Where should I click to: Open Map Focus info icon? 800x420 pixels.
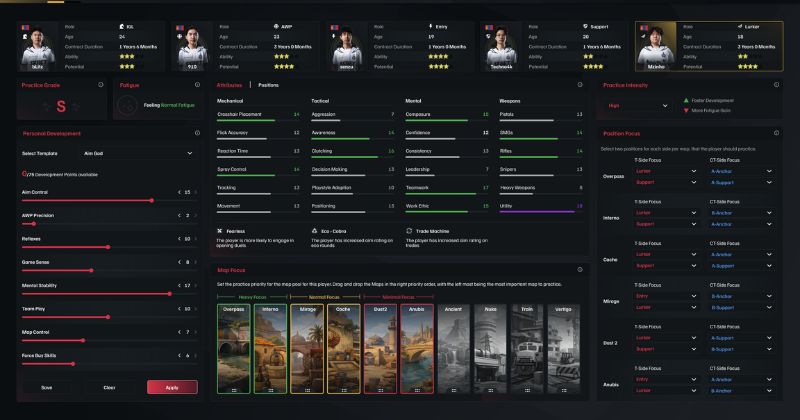pyautogui.click(x=580, y=269)
